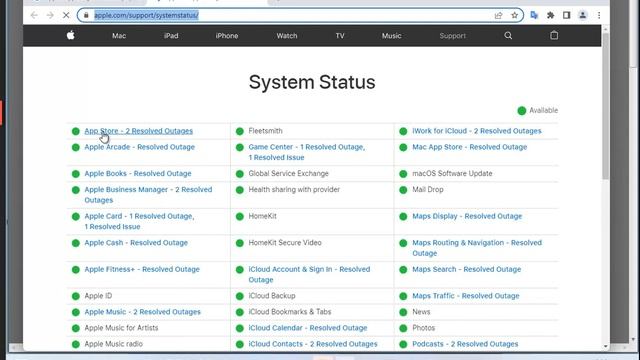Image resolution: width=640 pixels, height=360 pixels.
Task: Open Watch in the Apple navigation
Action: (287, 36)
